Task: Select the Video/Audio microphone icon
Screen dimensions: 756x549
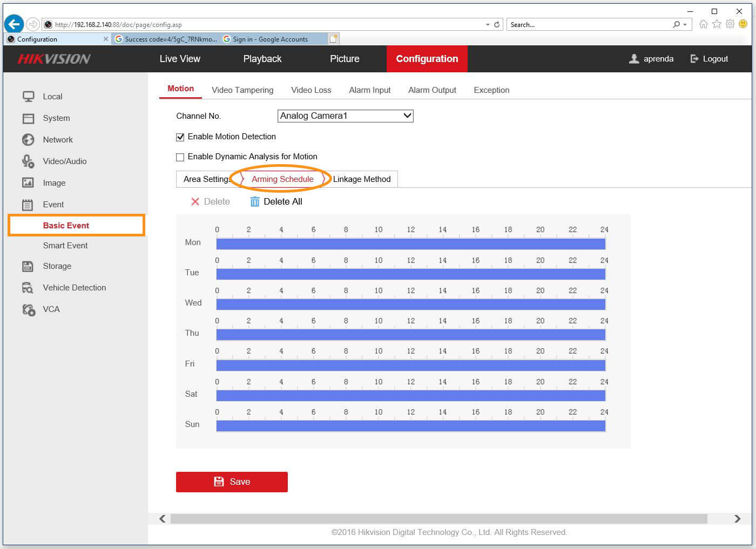Action: coord(28,161)
